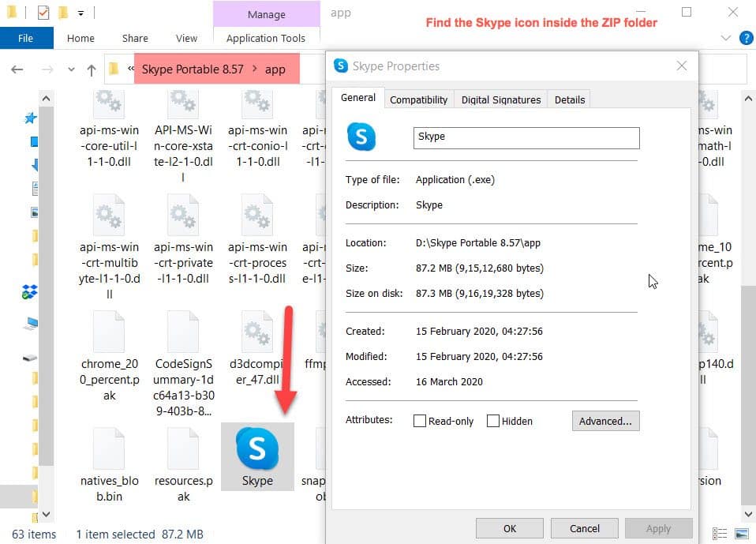This screenshot has width=756, height=544.
Task: Open Application Tools ribbon tab
Action: click(266, 38)
